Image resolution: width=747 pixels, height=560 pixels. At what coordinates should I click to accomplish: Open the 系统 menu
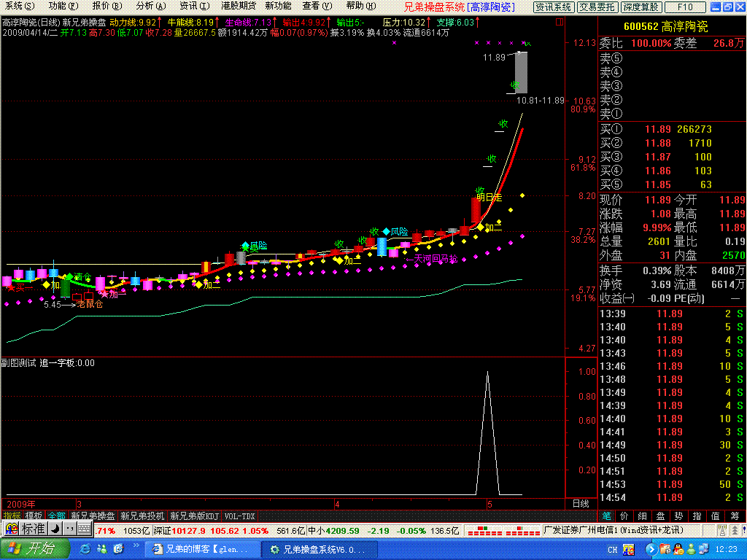(x=20, y=6)
